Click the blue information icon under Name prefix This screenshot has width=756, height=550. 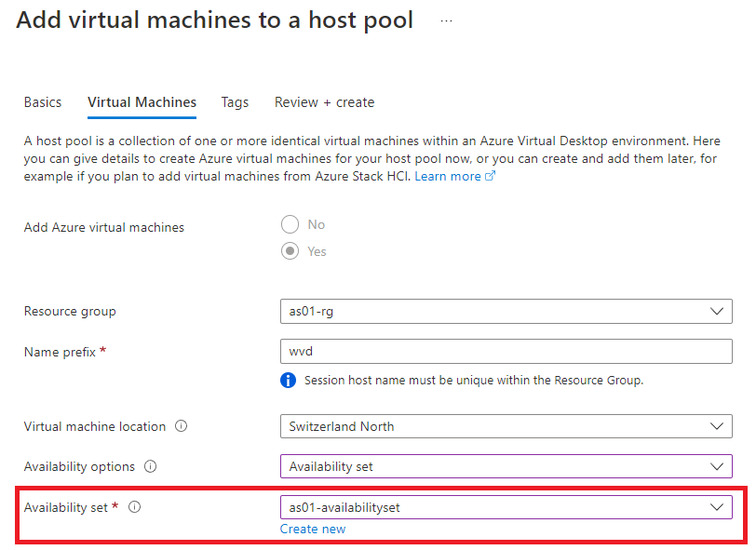click(x=288, y=381)
